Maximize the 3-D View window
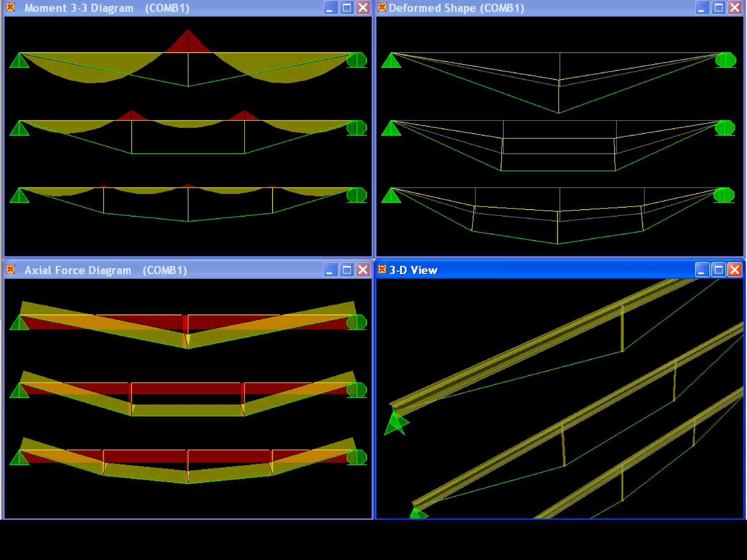The width and height of the screenshot is (747, 560). coord(719,270)
